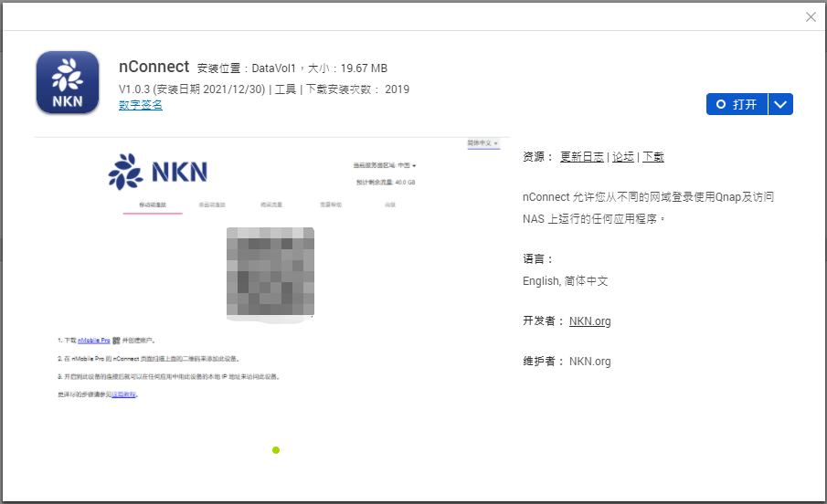827x504 pixels.
Task: Click the nConnect app screenshot preview
Action: [272, 270]
